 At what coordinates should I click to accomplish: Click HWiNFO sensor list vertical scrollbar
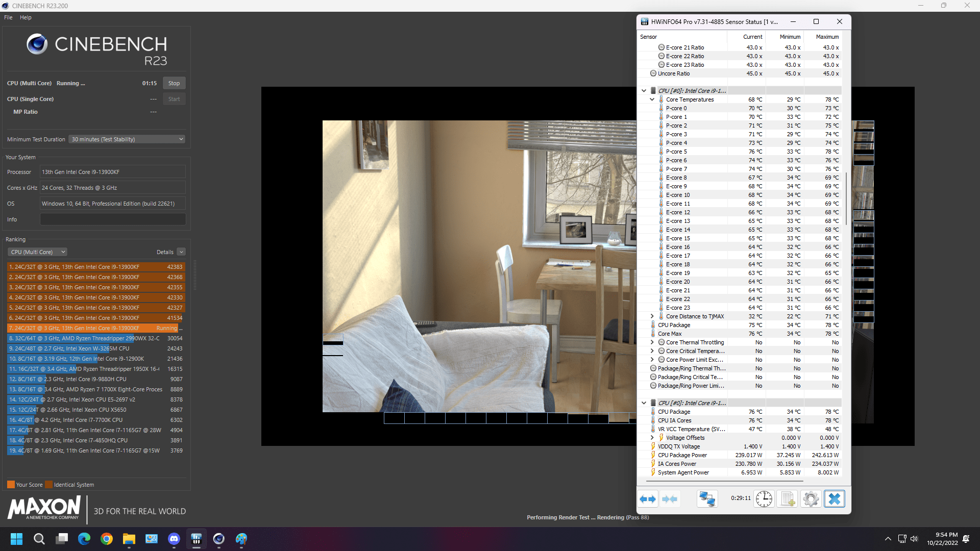coord(846,199)
